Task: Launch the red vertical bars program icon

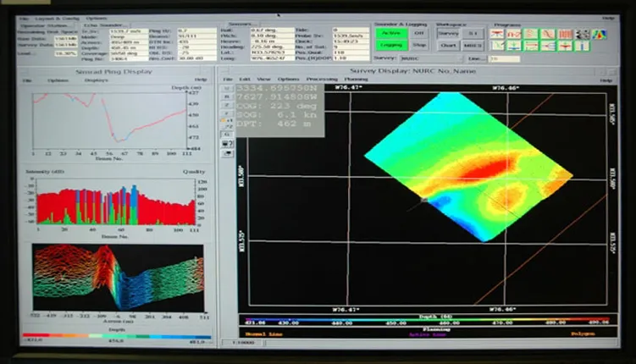Action: (565, 34)
